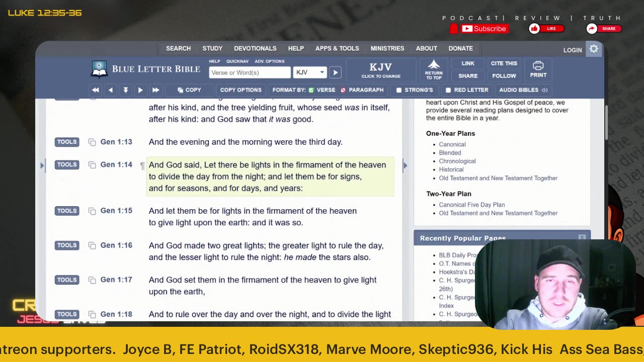The image size is (644, 362).
Task: Open Tools for Gen 1:13
Action: coord(67,142)
